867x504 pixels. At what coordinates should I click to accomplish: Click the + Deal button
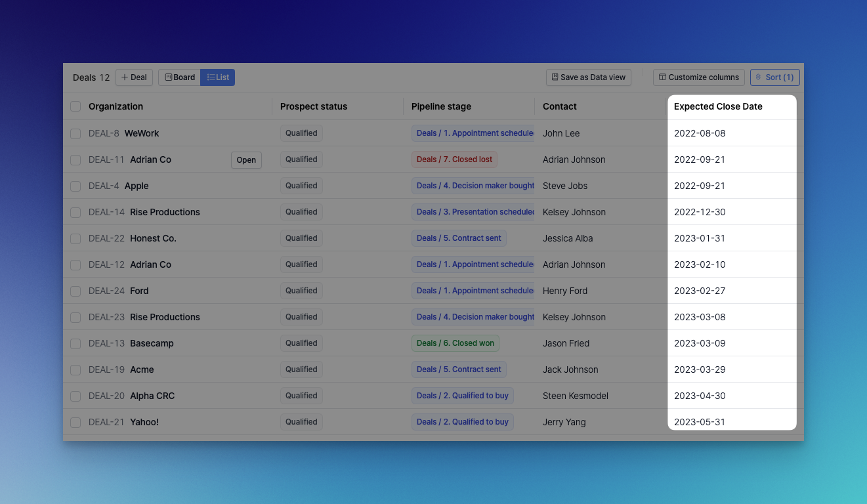pyautogui.click(x=134, y=77)
